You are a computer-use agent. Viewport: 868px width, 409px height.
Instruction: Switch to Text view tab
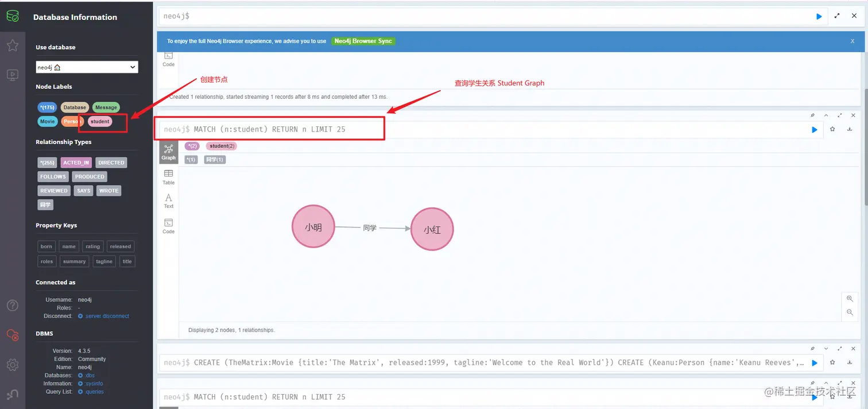(x=168, y=201)
